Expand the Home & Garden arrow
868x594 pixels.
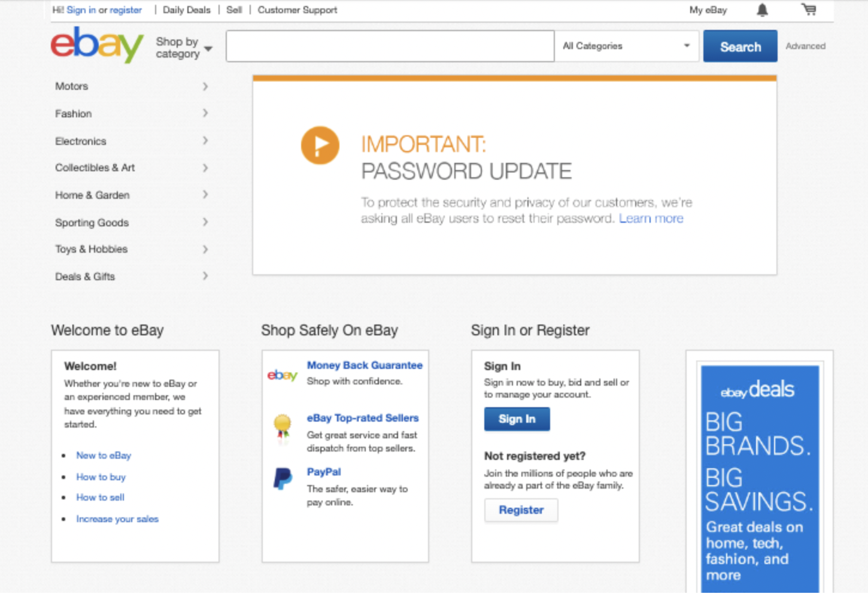[205, 195]
